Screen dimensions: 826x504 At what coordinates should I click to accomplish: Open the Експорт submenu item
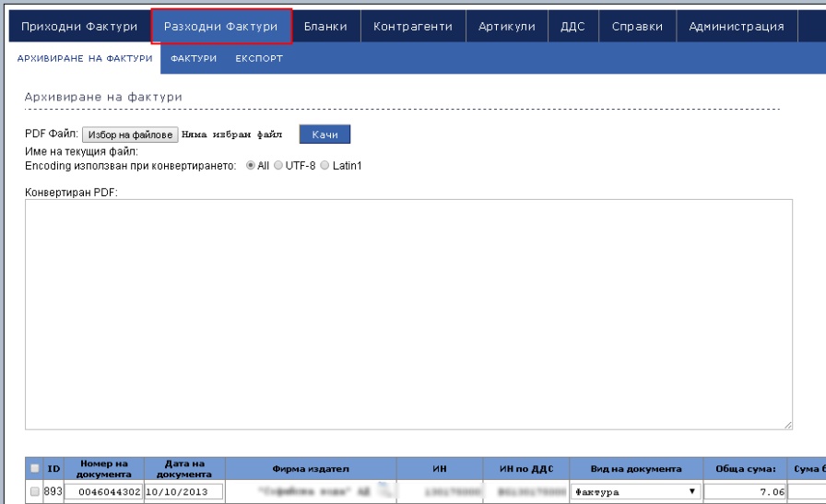click(x=259, y=58)
